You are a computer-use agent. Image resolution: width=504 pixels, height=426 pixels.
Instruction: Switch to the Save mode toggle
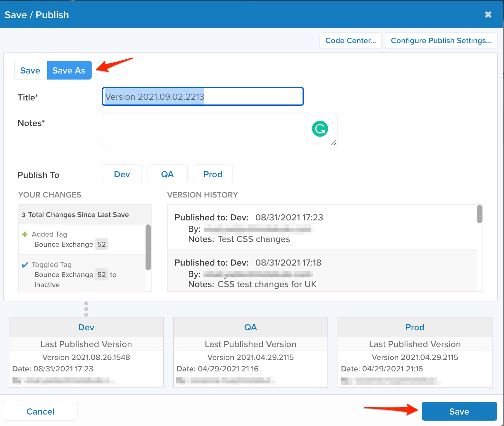pos(30,70)
